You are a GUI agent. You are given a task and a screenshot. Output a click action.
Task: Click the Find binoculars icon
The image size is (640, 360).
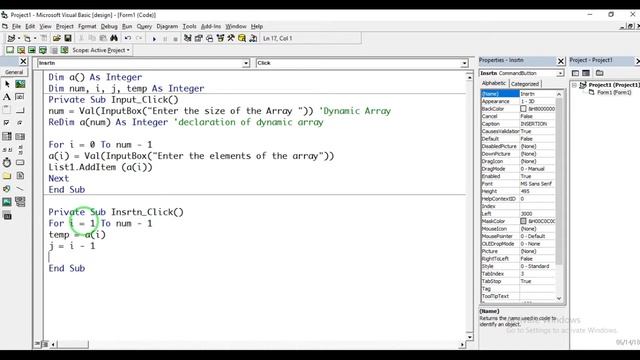[x=114, y=38]
